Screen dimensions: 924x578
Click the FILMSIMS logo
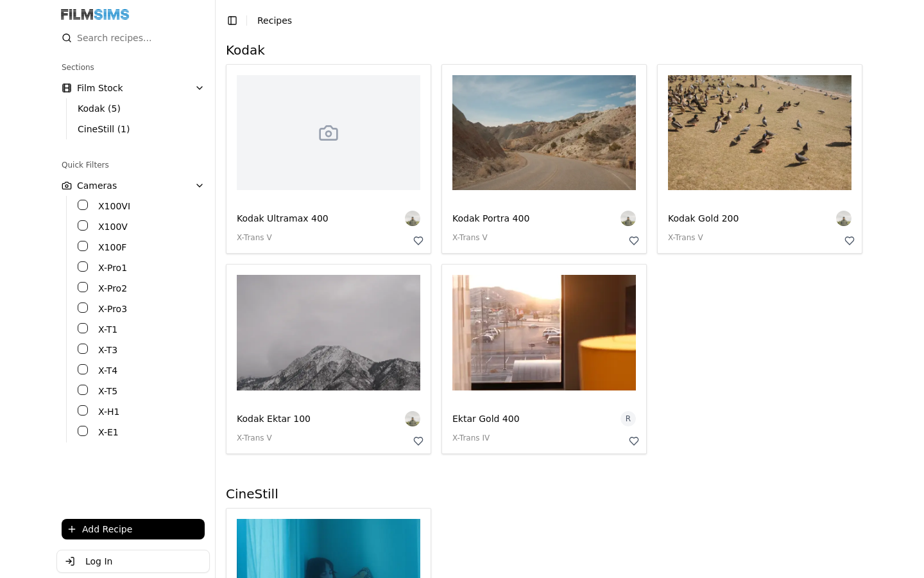click(x=95, y=14)
